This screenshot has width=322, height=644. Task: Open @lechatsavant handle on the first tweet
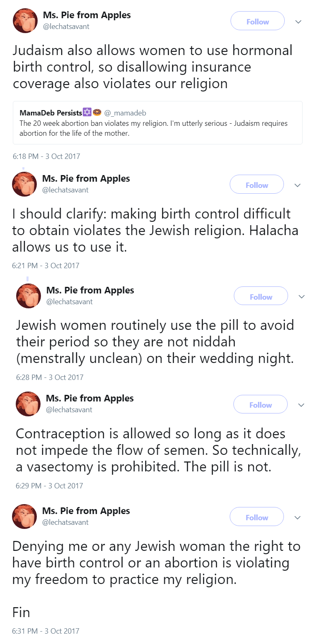click(x=66, y=26)
